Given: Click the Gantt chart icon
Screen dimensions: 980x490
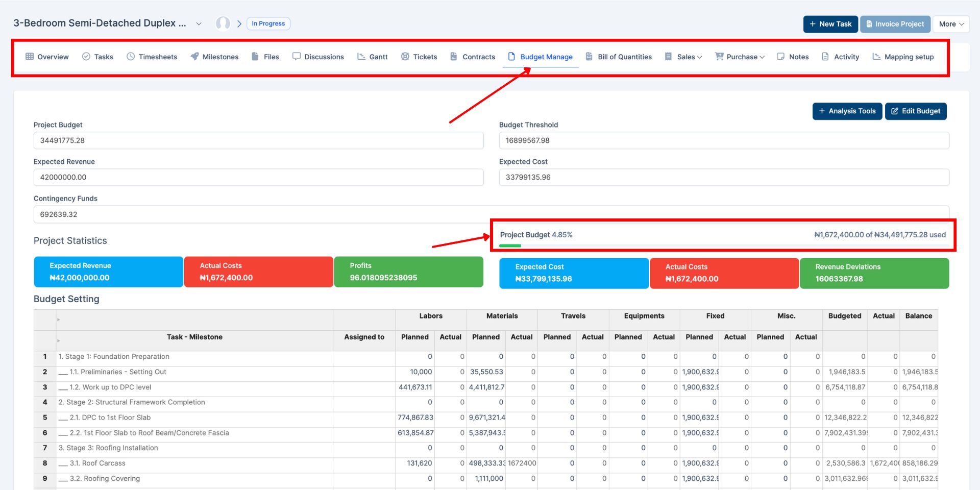Looking at the screenshot, I should tap(361, 57).
